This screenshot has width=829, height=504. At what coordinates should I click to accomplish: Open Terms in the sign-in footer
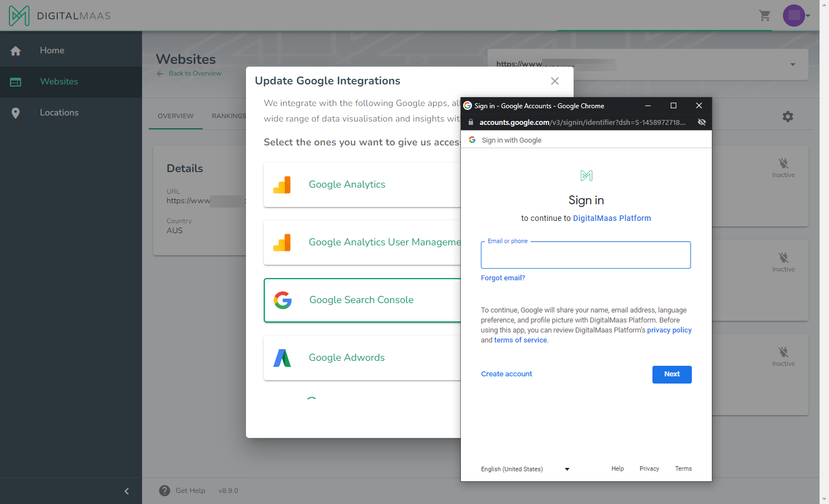tap(684, 469)
